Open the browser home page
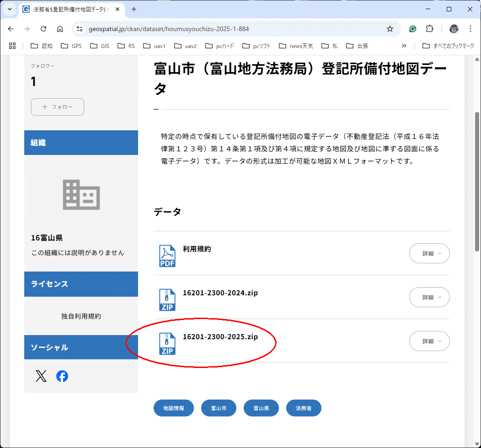Screen dimensions: 481x448 click(60, 29)
